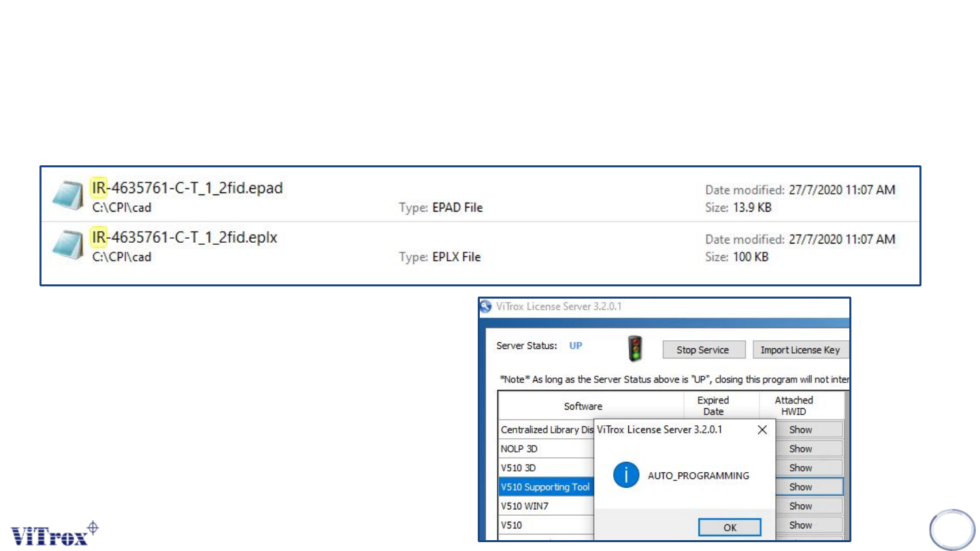Select the V510 WIN7 software row
The height and width of the screenshot is (551, 980).
click(x=547, y=506)
